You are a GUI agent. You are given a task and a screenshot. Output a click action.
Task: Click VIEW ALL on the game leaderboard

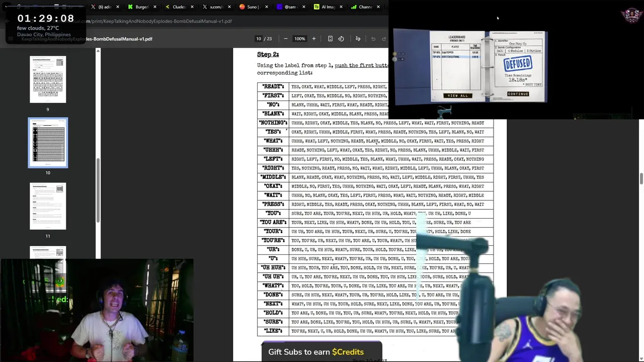(x=457, y=96)
